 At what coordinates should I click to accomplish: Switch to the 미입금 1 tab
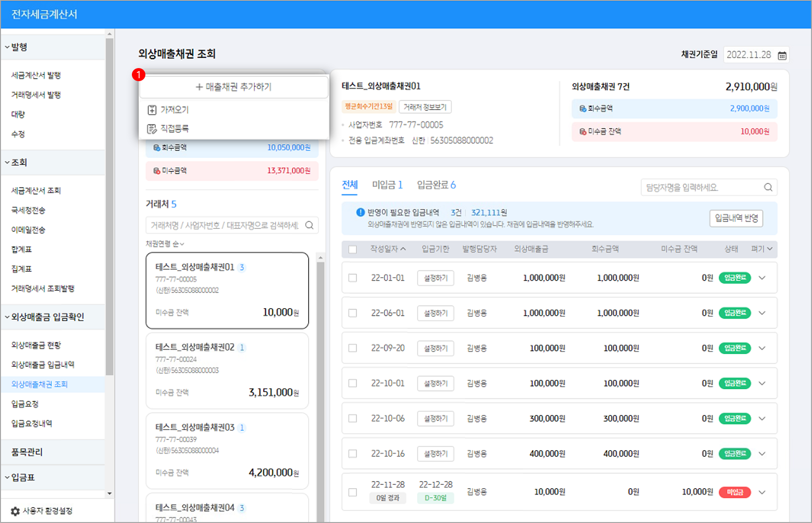(x=387, y=185)
